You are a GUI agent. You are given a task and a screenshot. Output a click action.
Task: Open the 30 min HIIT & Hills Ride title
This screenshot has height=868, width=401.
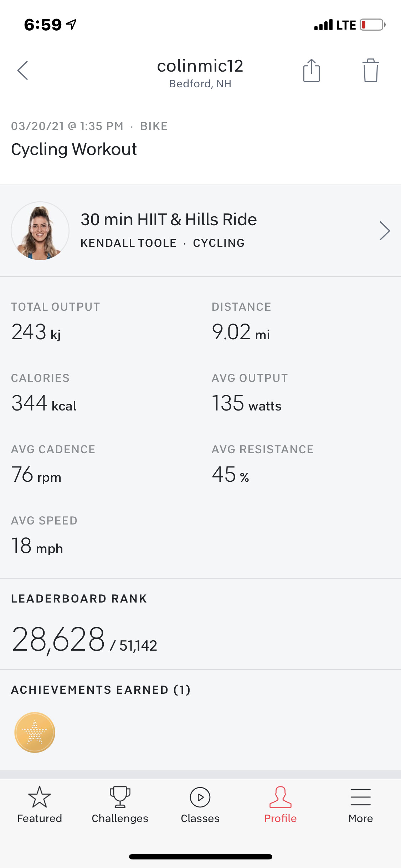(x=169, y=219)
